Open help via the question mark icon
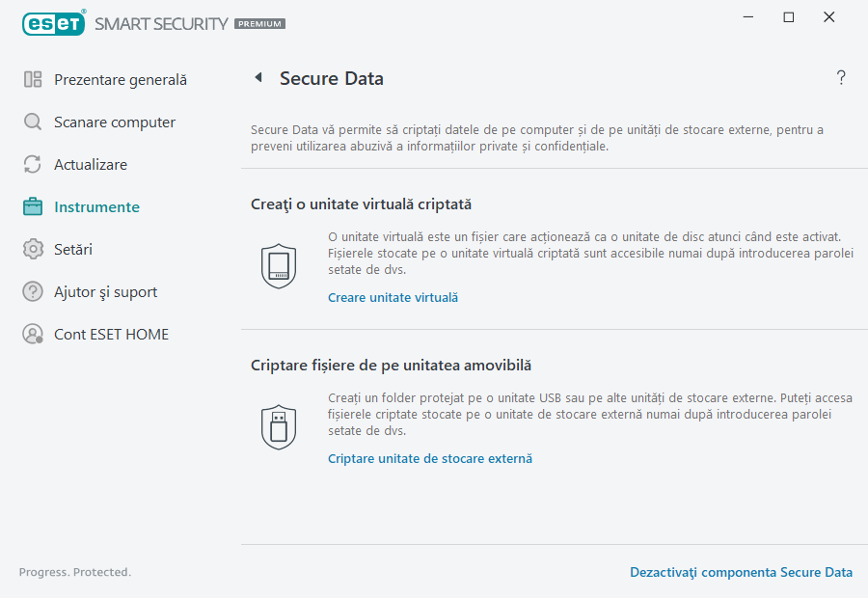Image resolution: width=868 pixels, height=598 pixels. click(840, 77)
